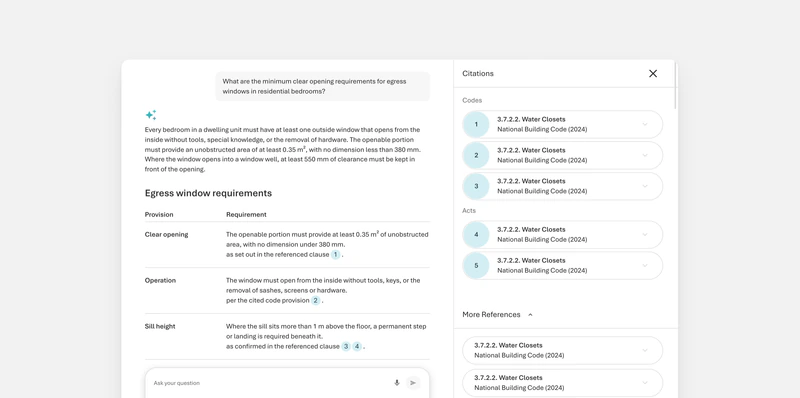Click the 'Requirement' column header

[246, 215]
